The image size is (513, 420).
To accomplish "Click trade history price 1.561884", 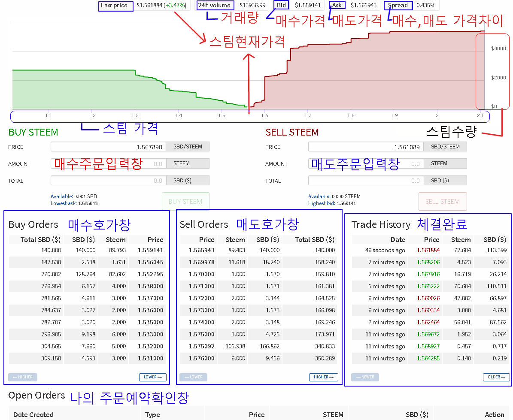I will pyautogui.click(x=428, y=251).
